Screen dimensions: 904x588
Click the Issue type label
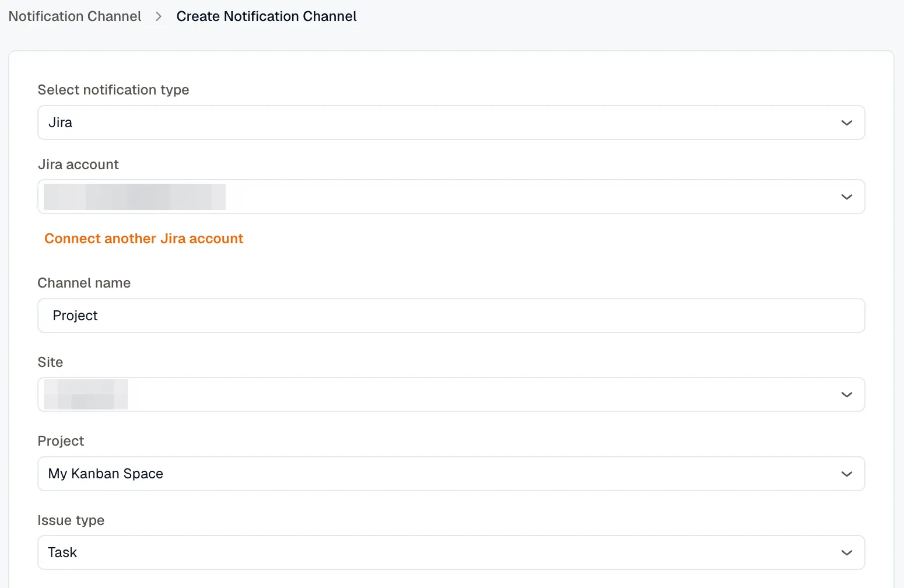tap(71, 520)
